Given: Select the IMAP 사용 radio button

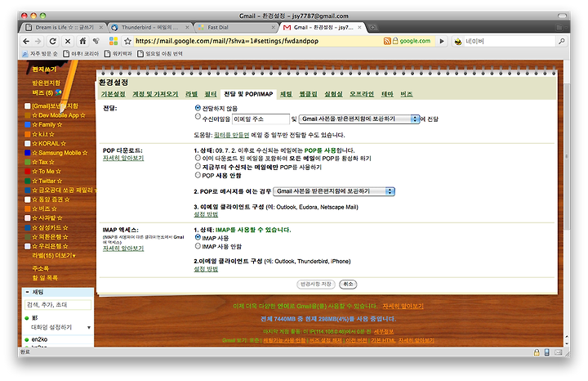Looking at the screenshot, I should click(198, 237).
